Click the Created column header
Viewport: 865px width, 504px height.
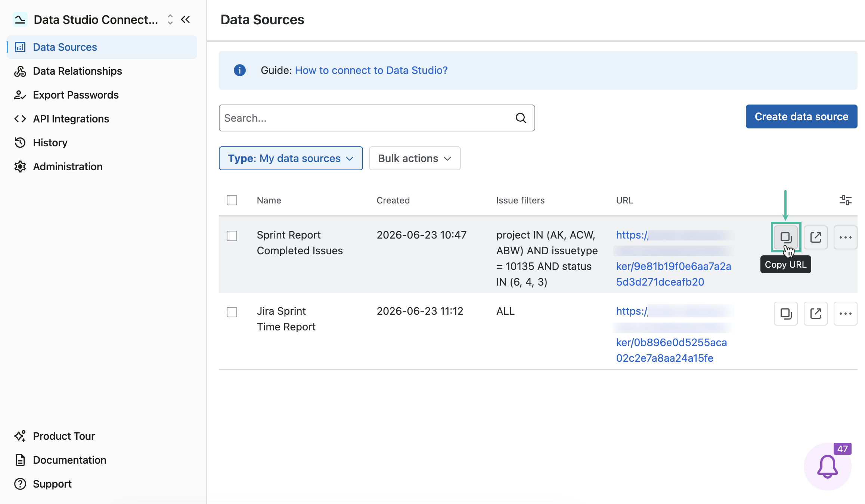tap(393, 200)
